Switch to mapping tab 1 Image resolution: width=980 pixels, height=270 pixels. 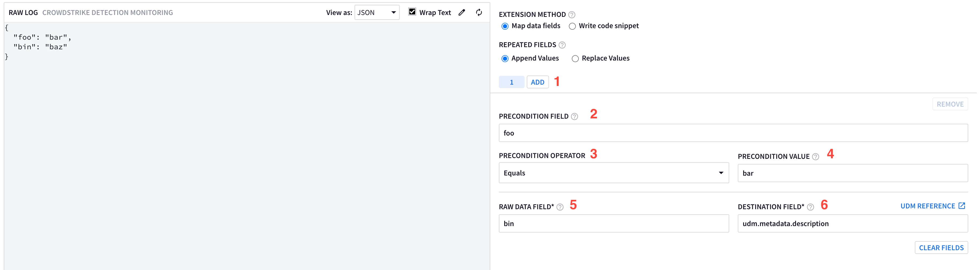[x=511, y=82]
